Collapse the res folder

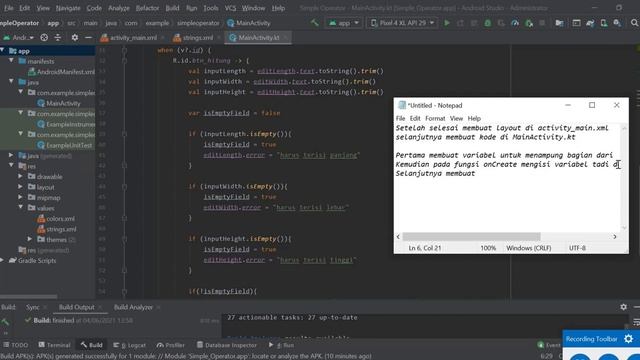tap(11, 166)
